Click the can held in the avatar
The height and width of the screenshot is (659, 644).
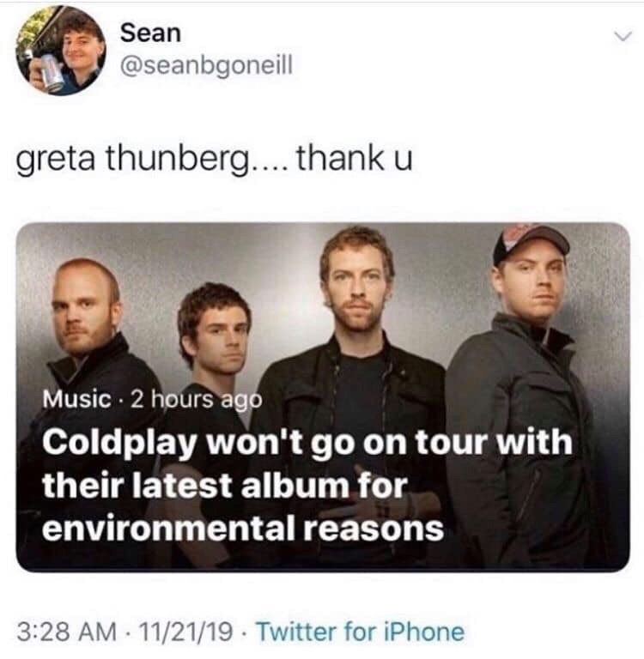click(52, 72)
